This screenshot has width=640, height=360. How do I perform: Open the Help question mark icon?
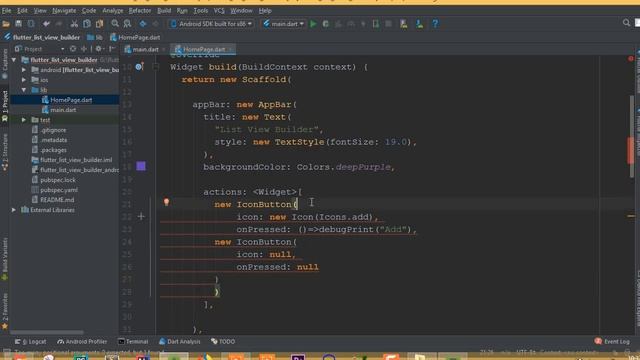click(x=435, y=24)
